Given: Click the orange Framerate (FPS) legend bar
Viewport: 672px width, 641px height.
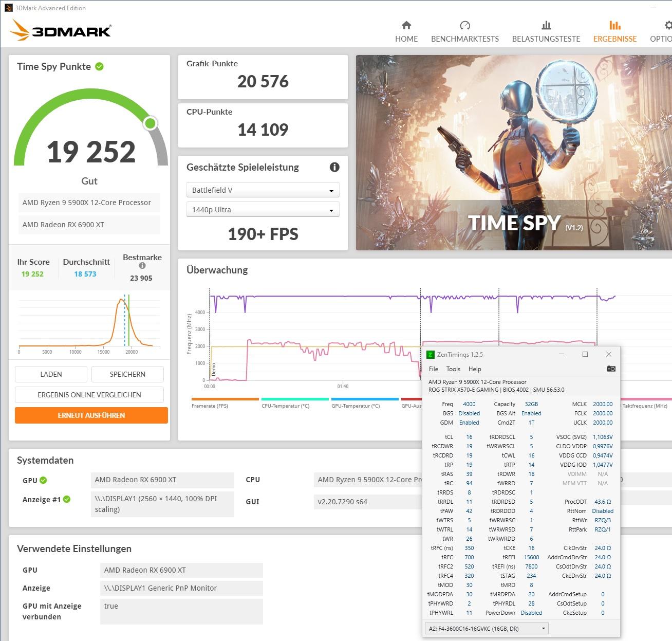Looking at the screenshot, I should point(225,399).
